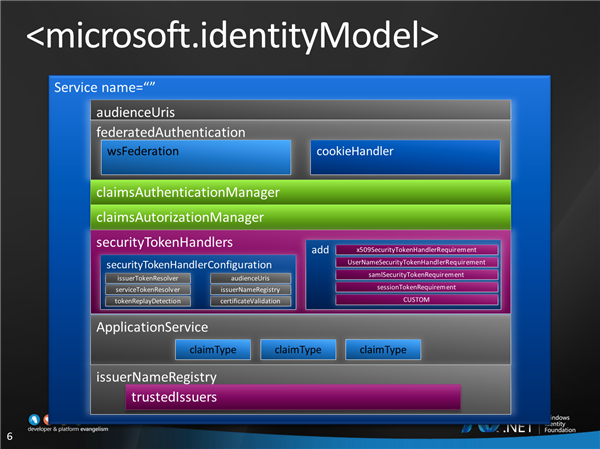Click the Windows Identity Foundation text
600x449 pixels.
pyautogui.click(x=560, y=424)
